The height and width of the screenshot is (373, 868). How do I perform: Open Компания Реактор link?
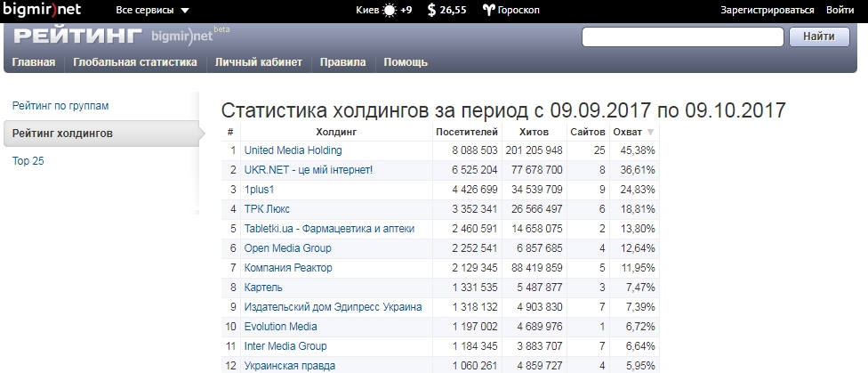[288, 268]
